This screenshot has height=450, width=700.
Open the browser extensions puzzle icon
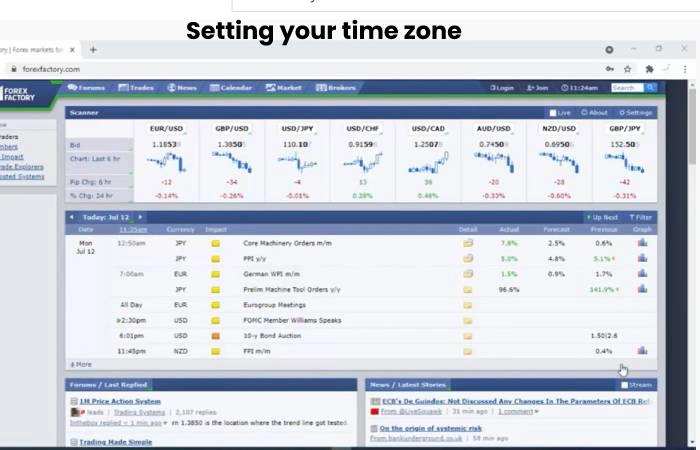coord(650,69)
